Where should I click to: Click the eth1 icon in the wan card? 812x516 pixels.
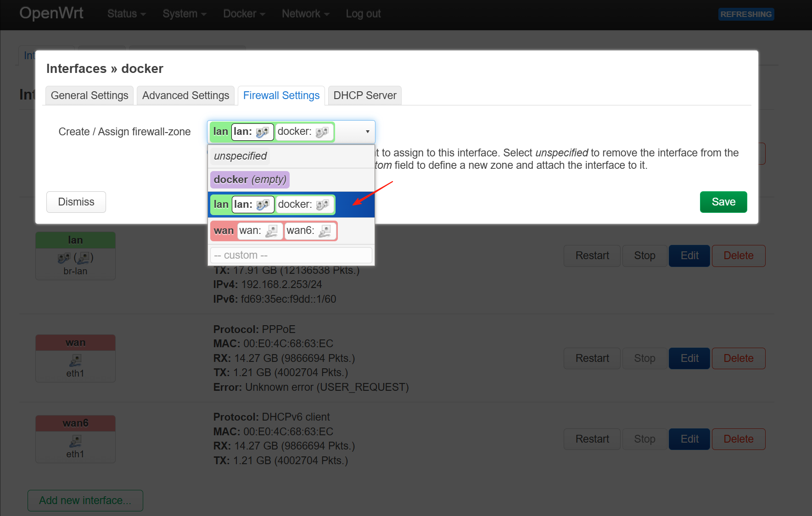click(75, 361)
